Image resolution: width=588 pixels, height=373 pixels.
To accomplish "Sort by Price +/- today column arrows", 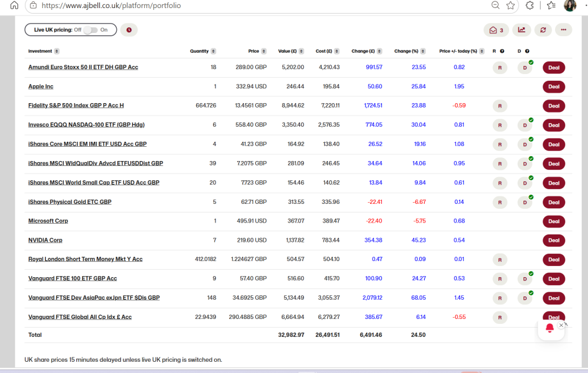I will [x=482, y=51].
